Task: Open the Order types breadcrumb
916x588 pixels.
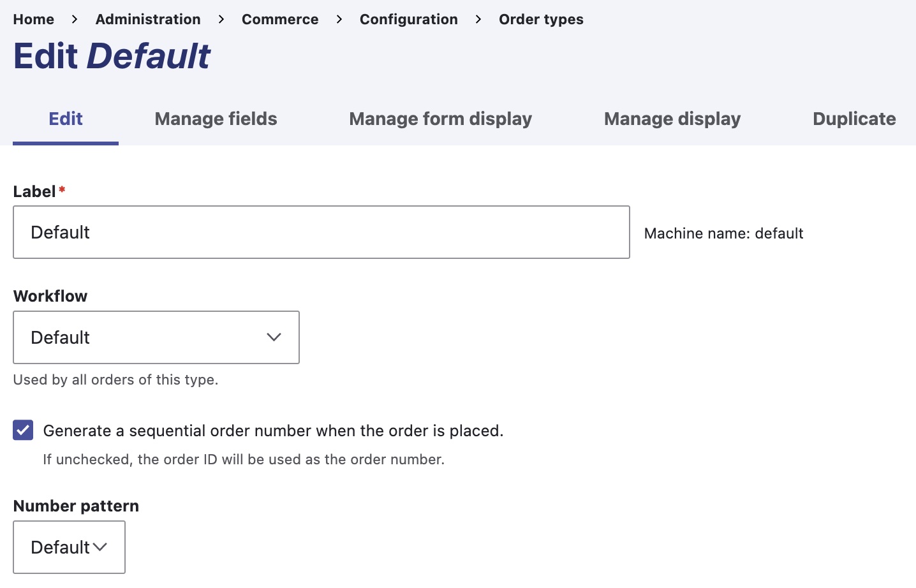Action: tap(541, 19)
